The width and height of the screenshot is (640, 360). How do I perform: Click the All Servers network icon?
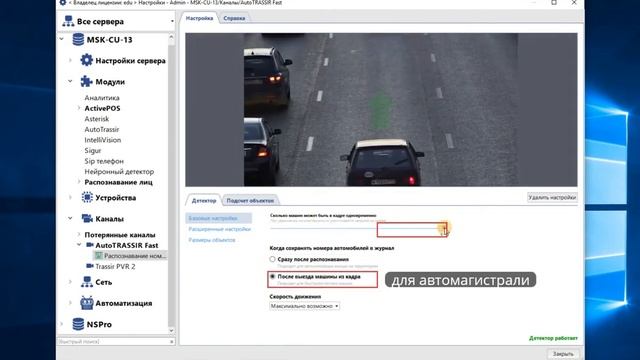68,21
